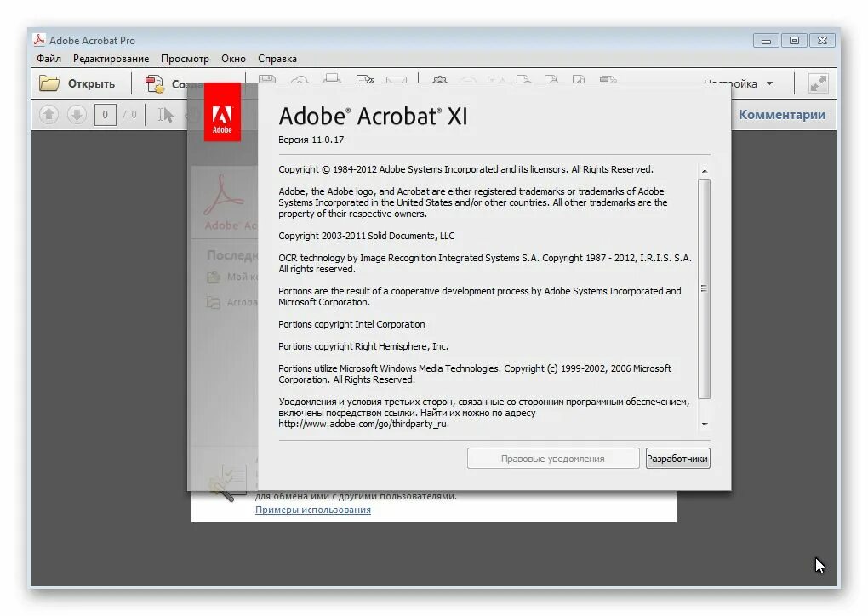Open the Окно menu

[234, 59]
